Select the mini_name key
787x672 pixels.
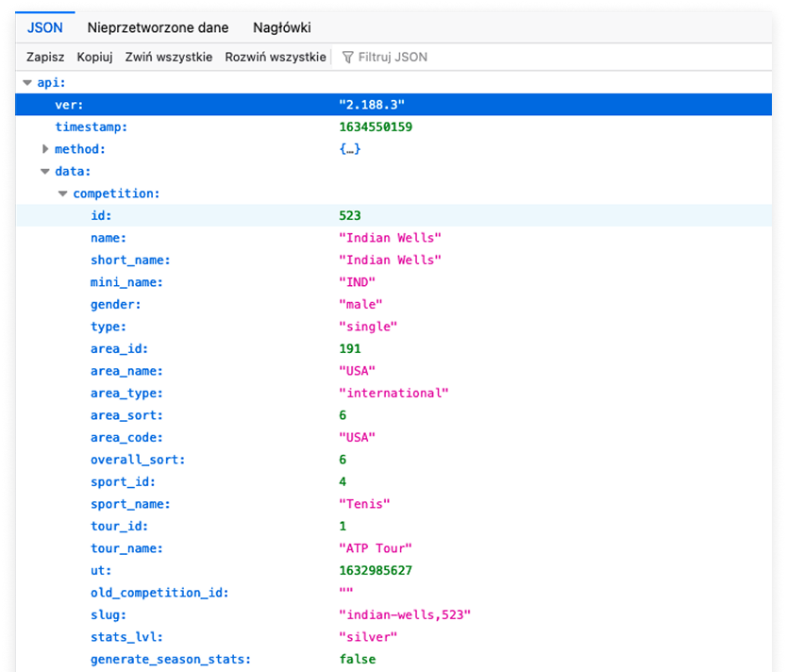(x=126, y=282)
